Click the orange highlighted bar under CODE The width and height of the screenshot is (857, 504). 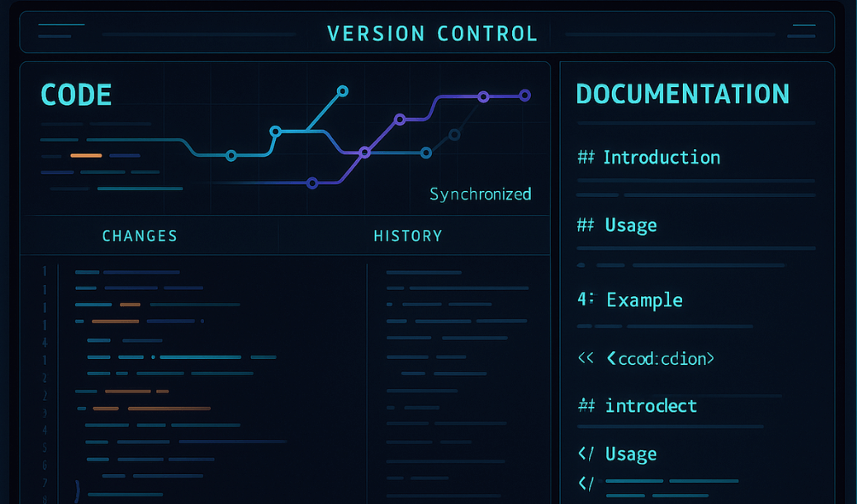(x=86, y=155)
